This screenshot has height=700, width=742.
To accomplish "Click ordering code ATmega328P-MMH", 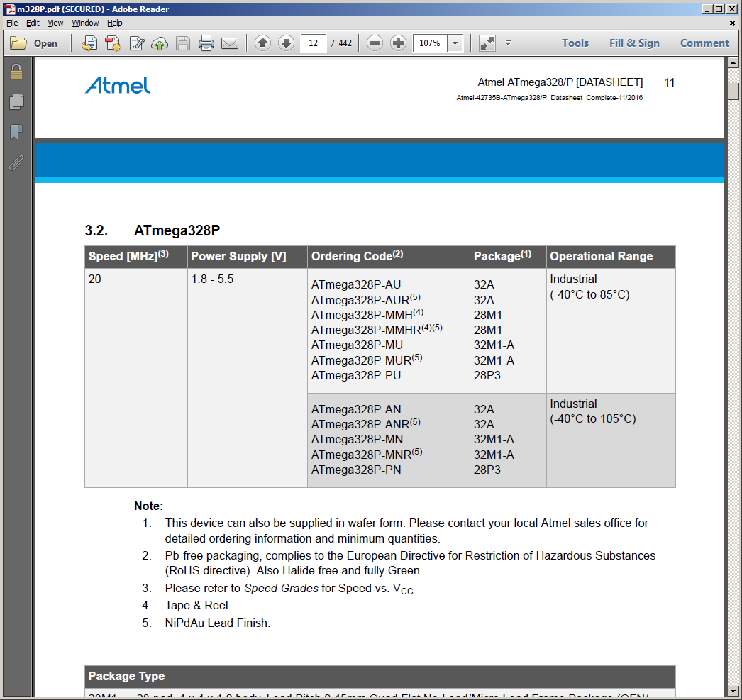I will [362, 315].
